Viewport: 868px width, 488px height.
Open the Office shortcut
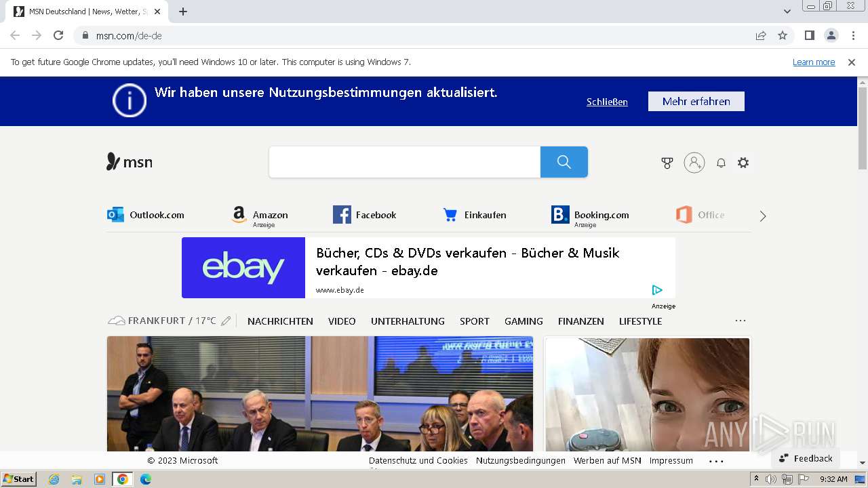click(701, 215)
